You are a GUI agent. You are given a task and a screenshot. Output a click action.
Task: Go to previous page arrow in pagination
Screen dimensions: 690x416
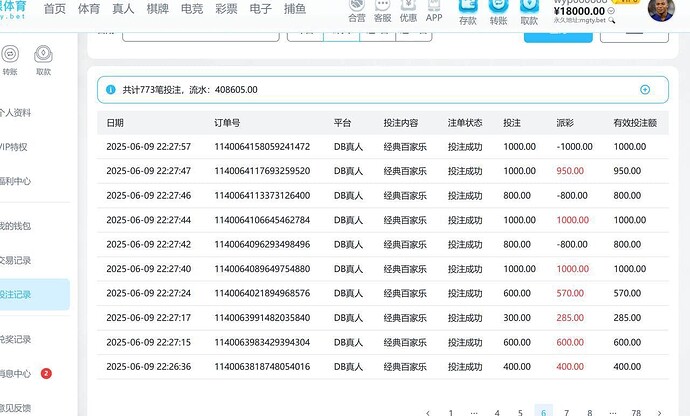click(428, 412)
